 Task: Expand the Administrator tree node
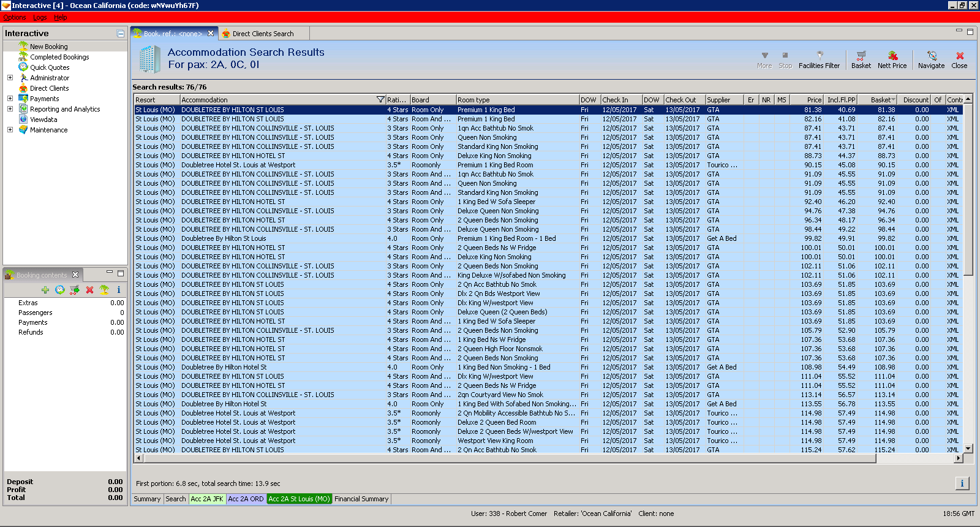(x=10, y=77)
